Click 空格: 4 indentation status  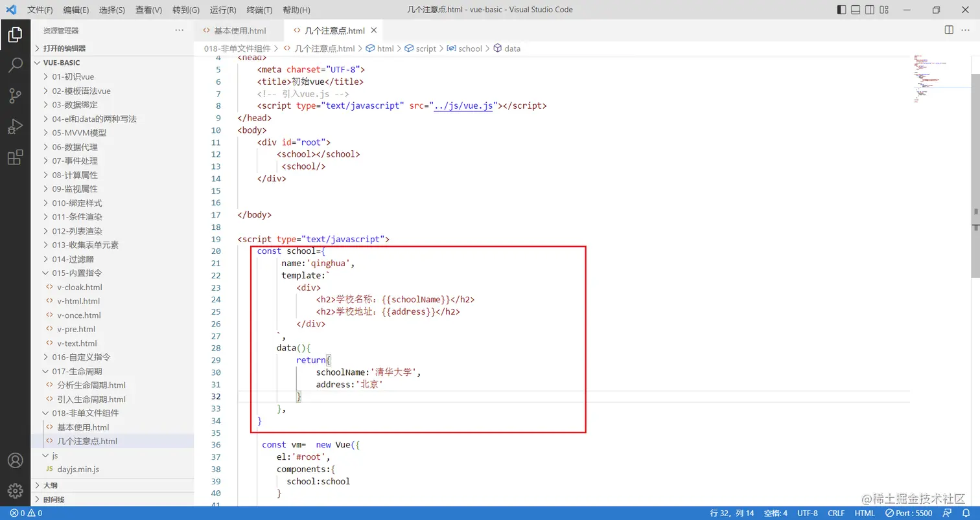coord(775,513)
